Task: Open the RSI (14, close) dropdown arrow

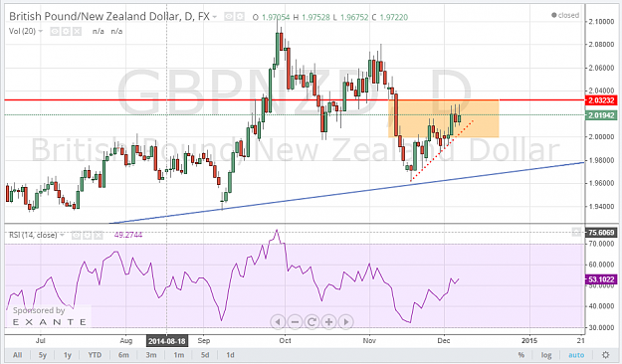Action: (x=62, y=235)
